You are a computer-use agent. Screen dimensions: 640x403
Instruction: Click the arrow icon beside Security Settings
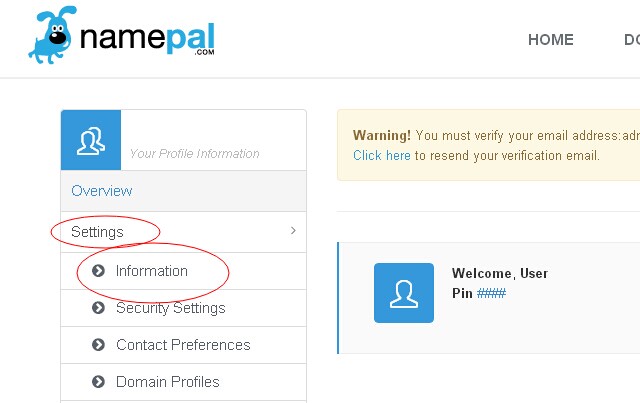pyautogui.click(x=98, y=308)
